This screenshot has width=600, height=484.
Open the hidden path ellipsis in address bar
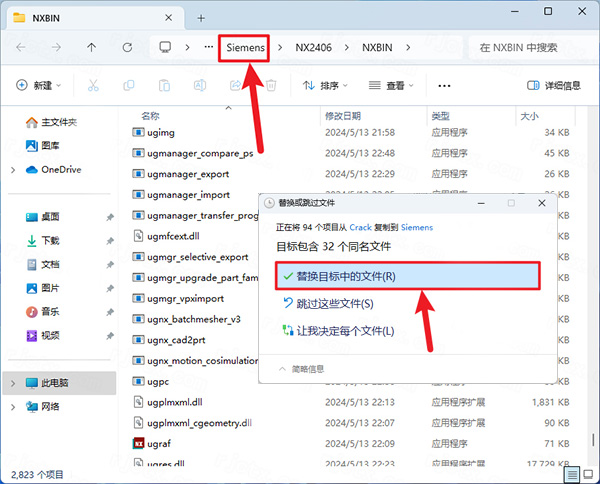pyautogui.click(x=209, y=47)
